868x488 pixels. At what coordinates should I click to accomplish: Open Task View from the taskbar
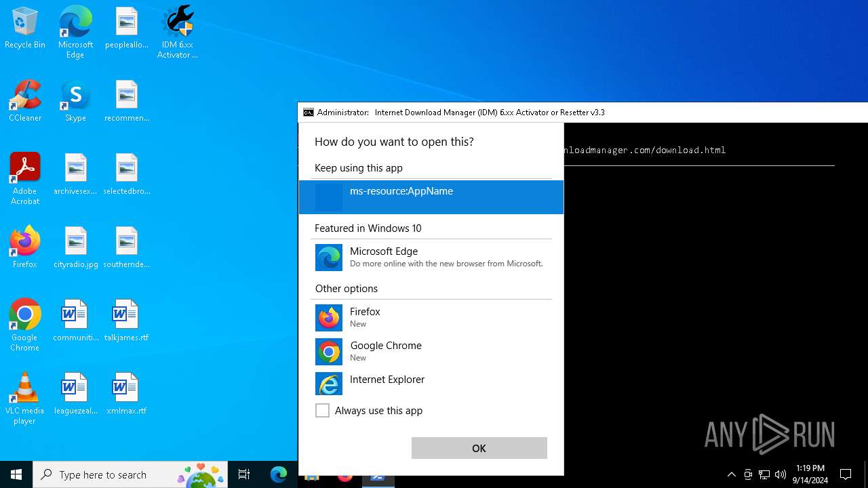[244, 474]
